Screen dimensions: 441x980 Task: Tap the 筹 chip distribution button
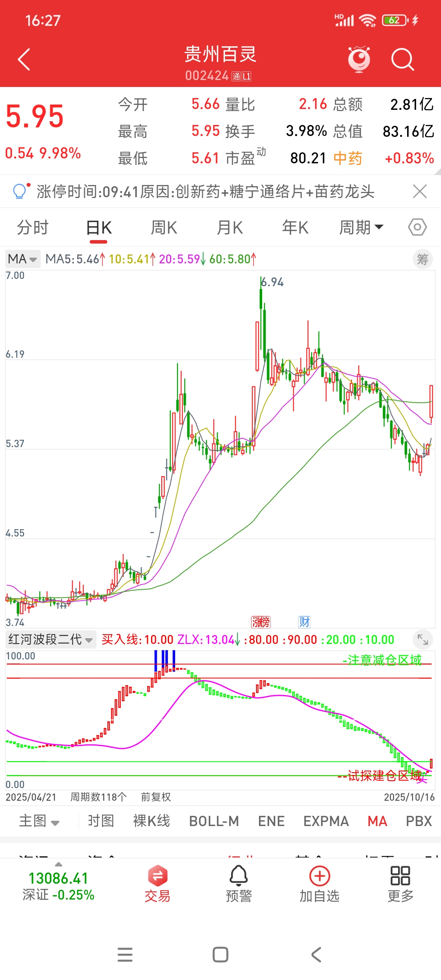tap(423, 259)
